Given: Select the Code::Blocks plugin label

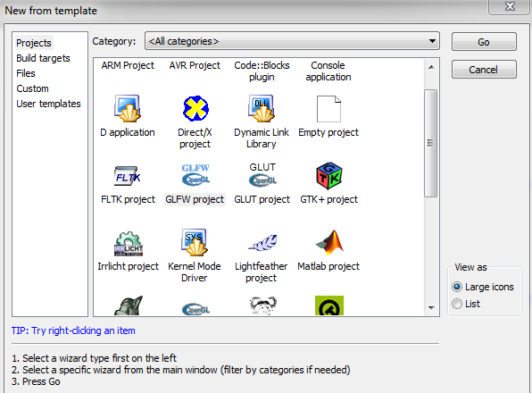Looking at the screenshot, I should [262, 71].
